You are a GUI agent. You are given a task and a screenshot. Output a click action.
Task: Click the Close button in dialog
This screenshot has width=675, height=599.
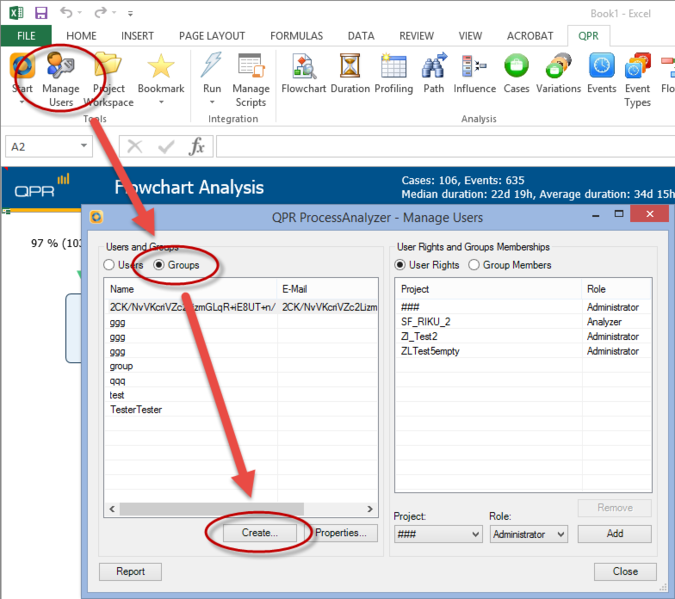(625, 571)
